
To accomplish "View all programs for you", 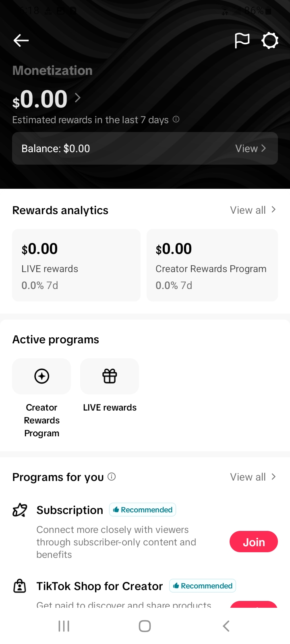I will [x=253, y=477].
